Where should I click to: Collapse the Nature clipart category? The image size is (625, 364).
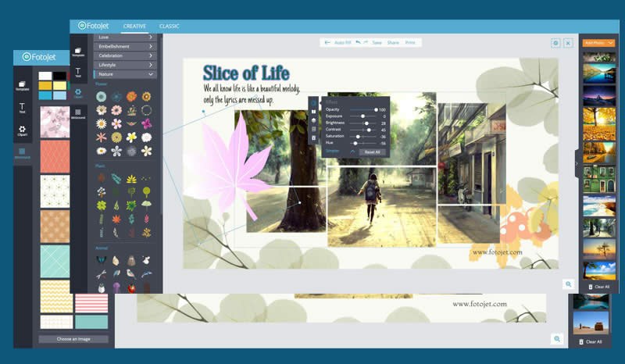pos(125,74)
